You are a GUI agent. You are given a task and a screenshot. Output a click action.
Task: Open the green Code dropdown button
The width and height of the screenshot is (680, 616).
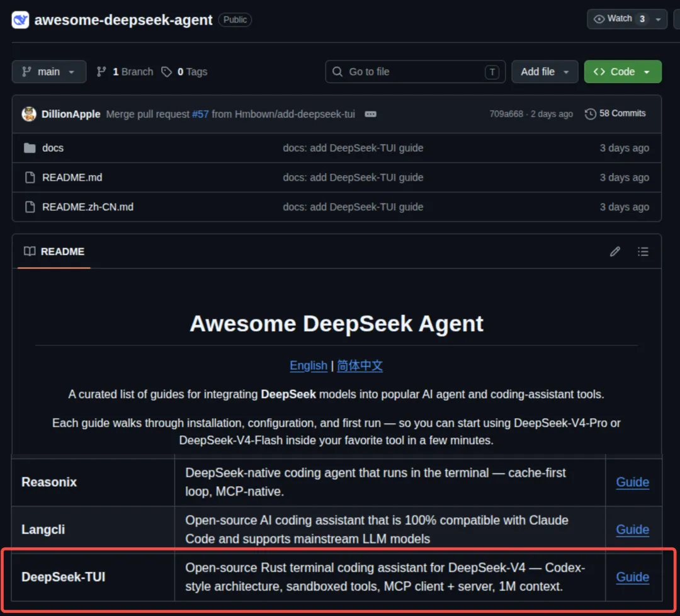(622, 72)
